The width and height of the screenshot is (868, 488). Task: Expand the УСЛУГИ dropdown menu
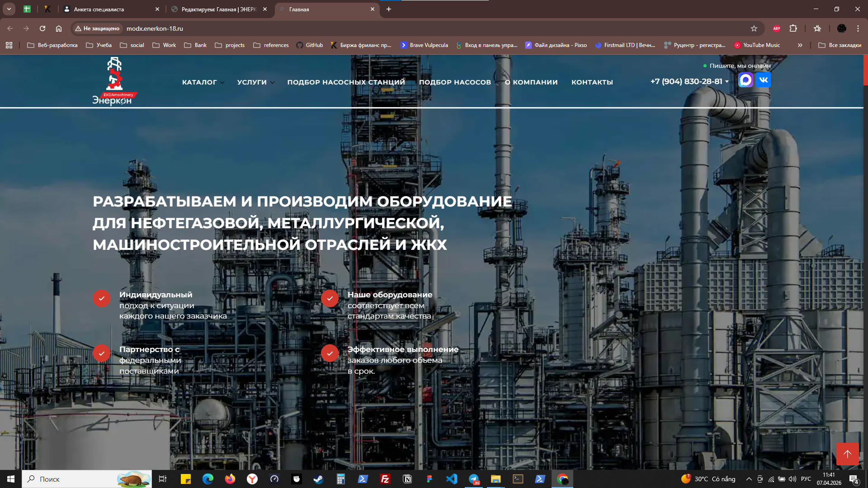[x=255, y=82]
